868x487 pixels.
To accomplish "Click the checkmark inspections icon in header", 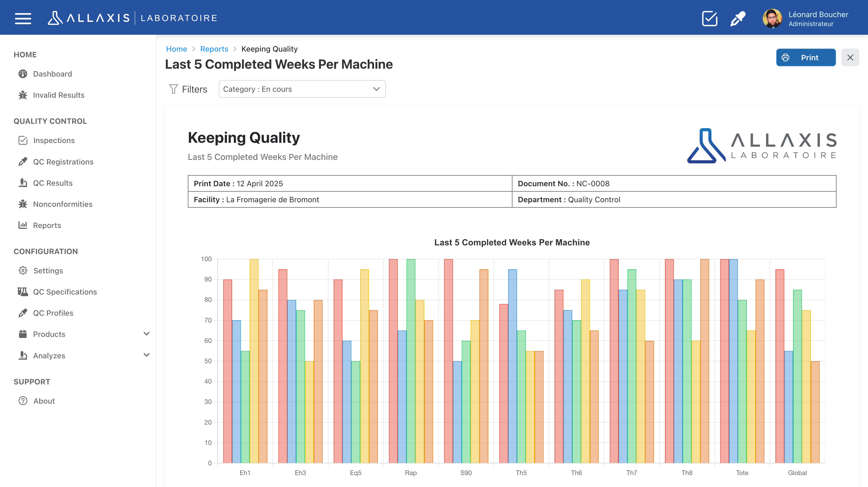I will click(709, 18).
